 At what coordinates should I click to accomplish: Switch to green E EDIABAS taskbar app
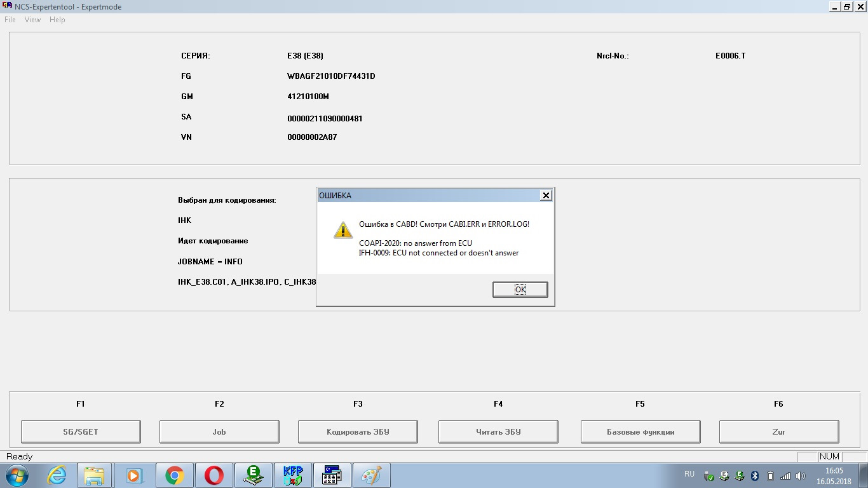coord(253,475)
